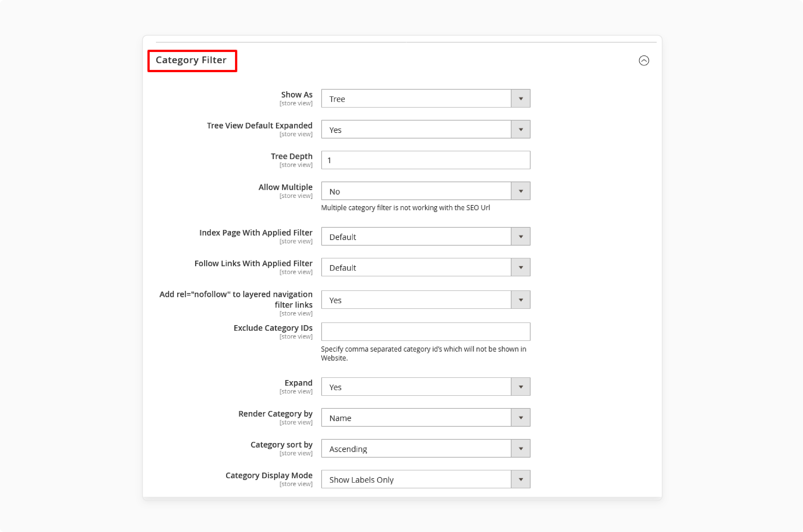This screenshot has height=532, width=803.
Task: Click the 'Category Display Mode' label
Action: [269, 476]
